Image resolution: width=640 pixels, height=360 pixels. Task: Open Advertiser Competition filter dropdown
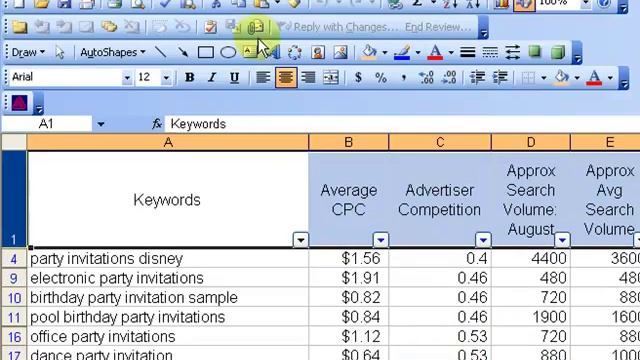[483, 240]
